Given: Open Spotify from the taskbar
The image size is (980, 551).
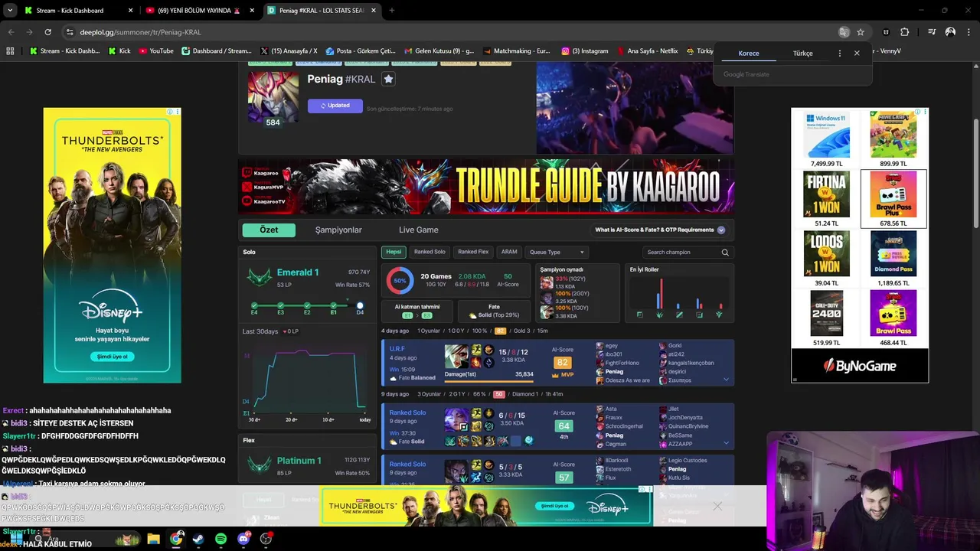Looking at the screenshot, I should point(220,539).
